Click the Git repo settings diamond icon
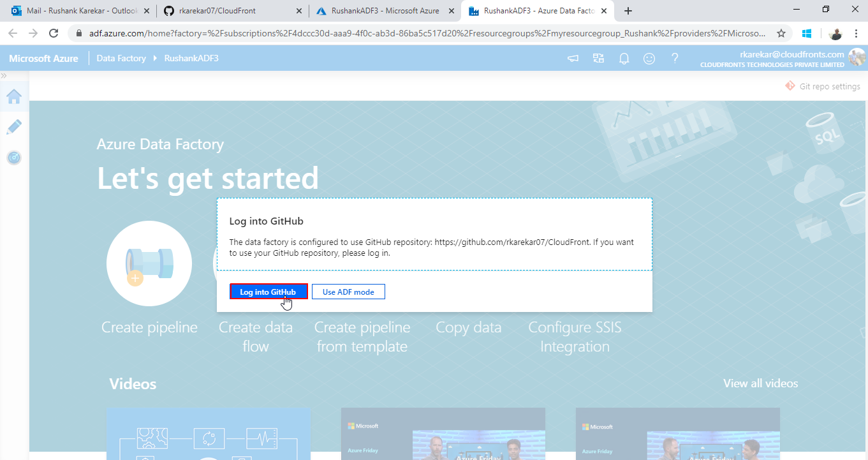 790,85
